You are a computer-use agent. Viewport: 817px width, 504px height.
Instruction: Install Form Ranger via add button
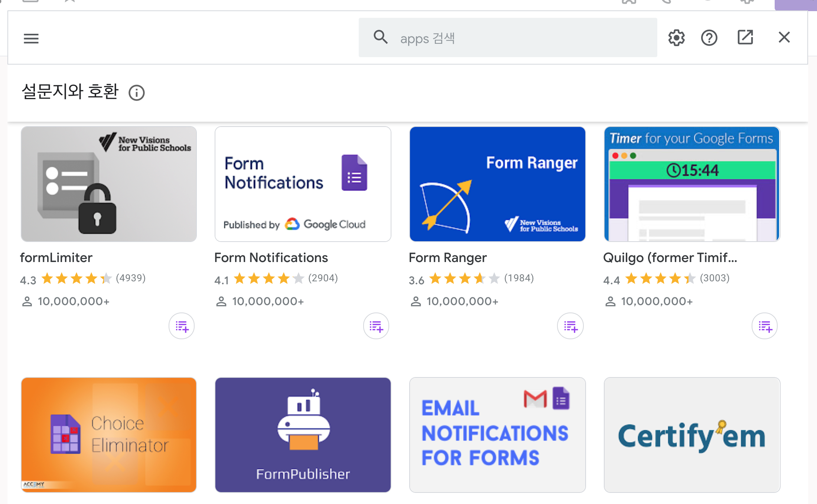click(x=570, y=326)
